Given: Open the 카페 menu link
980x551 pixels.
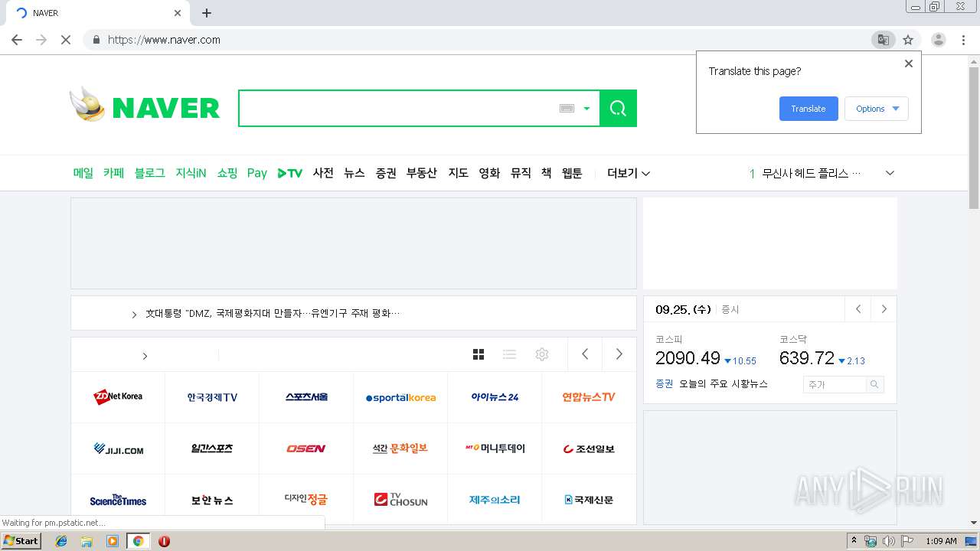Looking at the screenshot, I should click(113, 173).
